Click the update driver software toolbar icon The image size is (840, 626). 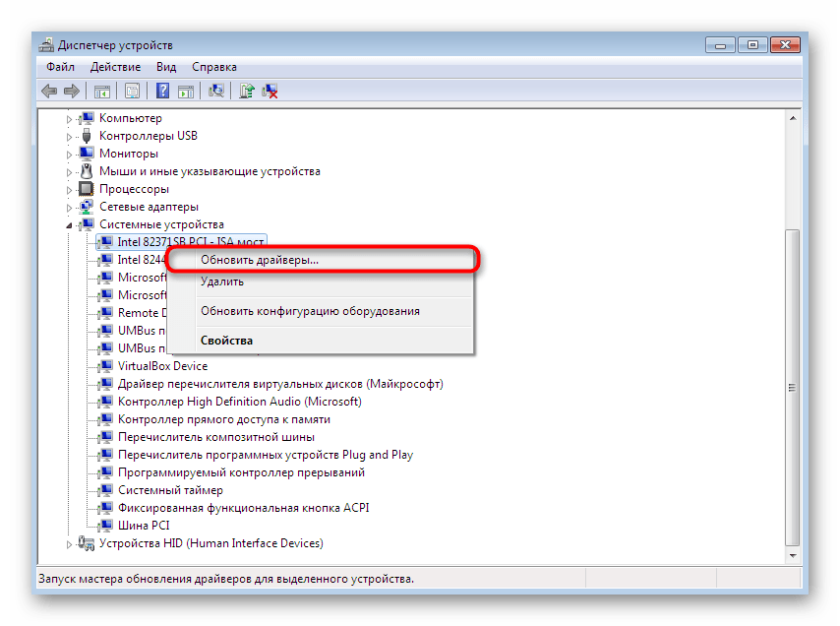tap(247, 91)
